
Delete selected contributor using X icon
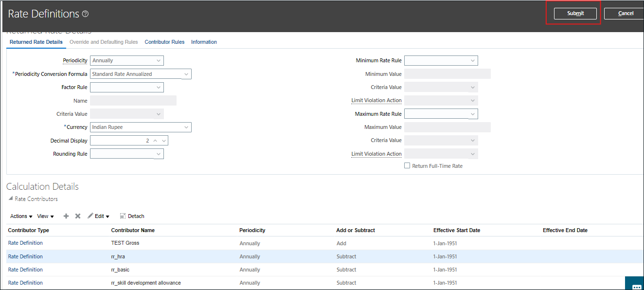coord(77,216)
